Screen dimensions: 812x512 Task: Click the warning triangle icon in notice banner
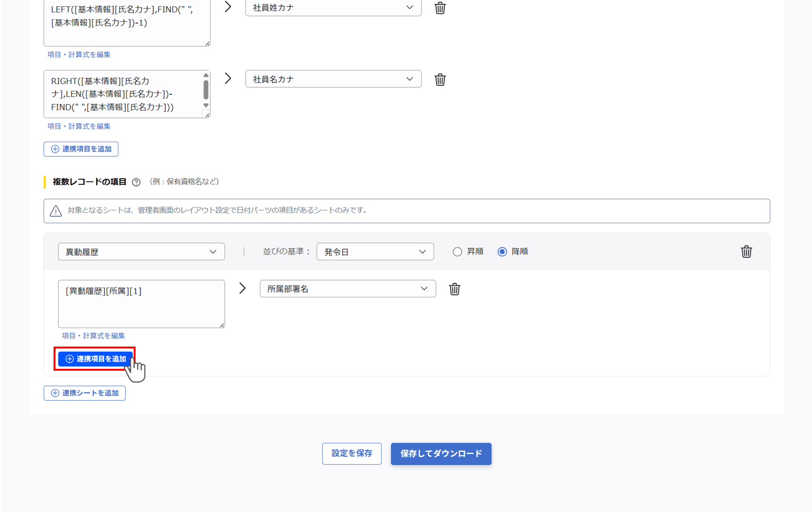(x=55, y=211)
